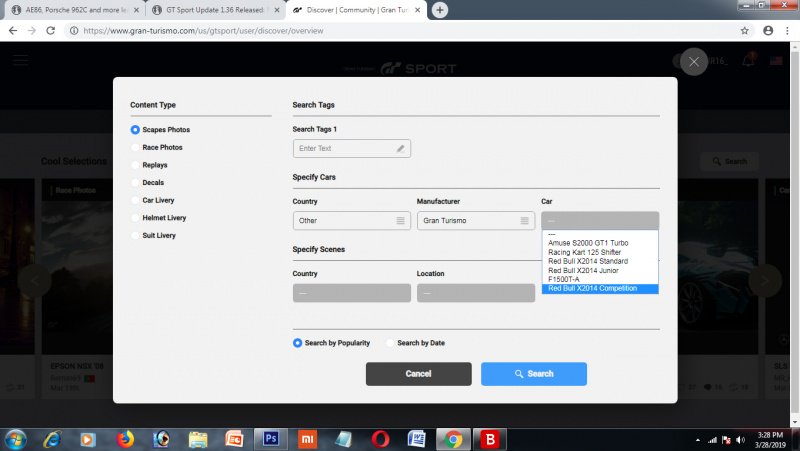Click the volume speaker tray icon
This screenshot has width=800, height=451.
(740, 440)
